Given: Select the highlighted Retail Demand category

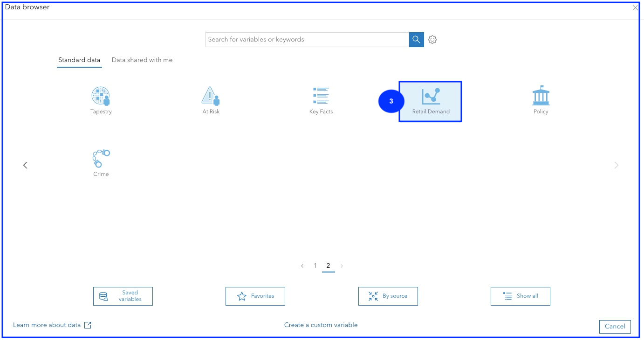Looking at the screenshot, I should pyautogui.click(x=430, y=100).
